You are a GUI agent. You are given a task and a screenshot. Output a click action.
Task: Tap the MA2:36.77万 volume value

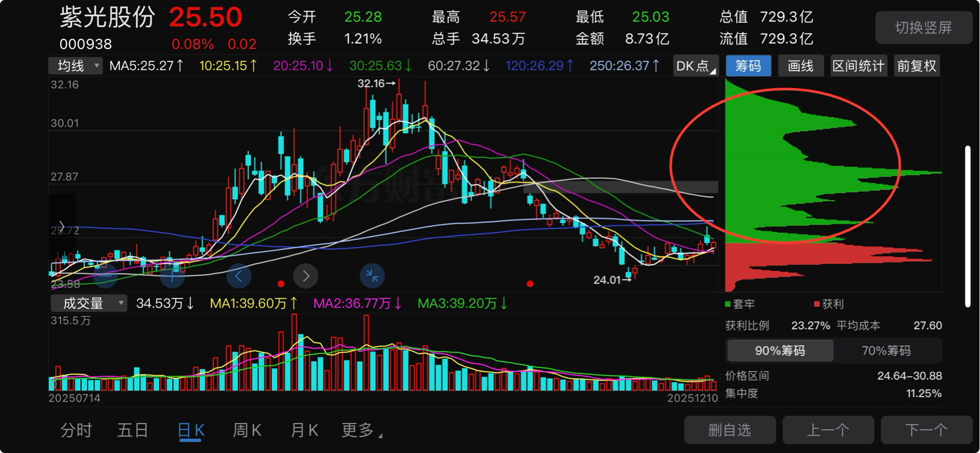click(x=358, y=303)
